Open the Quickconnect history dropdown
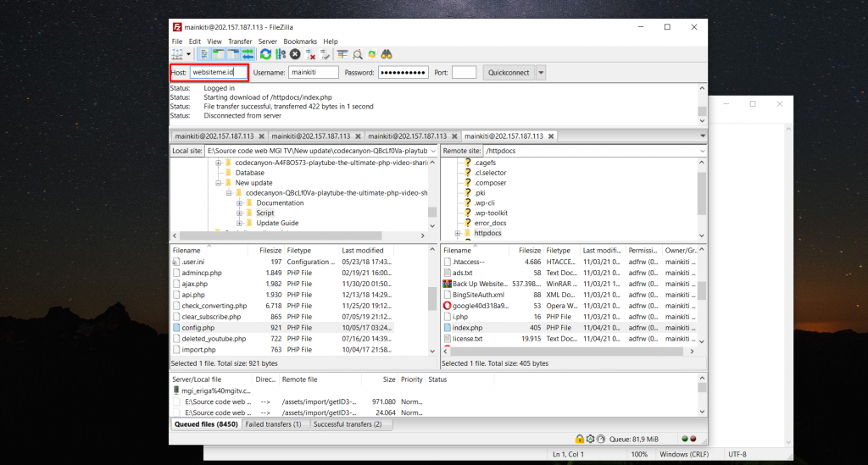The width and height of the screenshot is (868, 465). click(541, 73)
